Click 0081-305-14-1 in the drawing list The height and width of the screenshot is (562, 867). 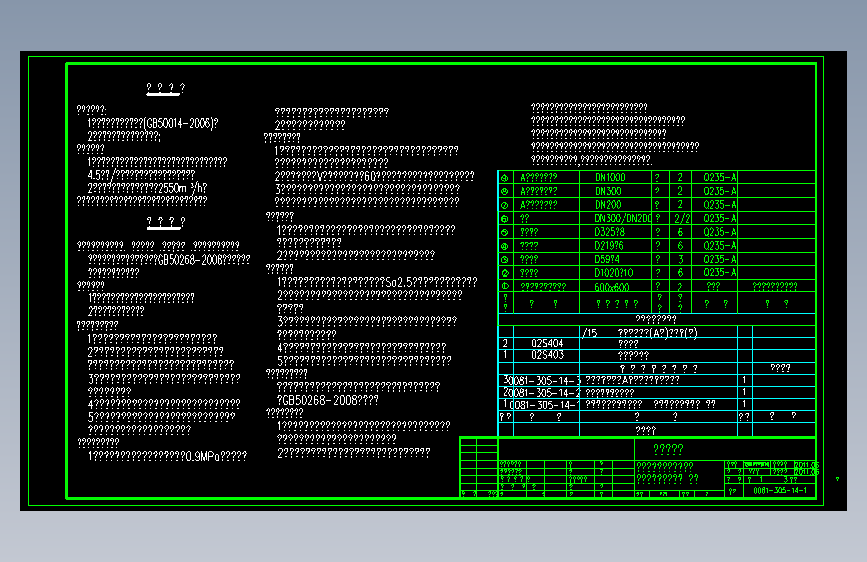[545, 405]
